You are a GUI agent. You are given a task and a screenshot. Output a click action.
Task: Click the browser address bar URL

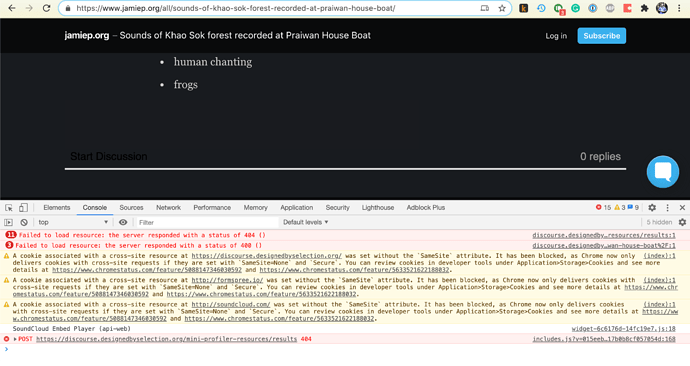(235, 8)
